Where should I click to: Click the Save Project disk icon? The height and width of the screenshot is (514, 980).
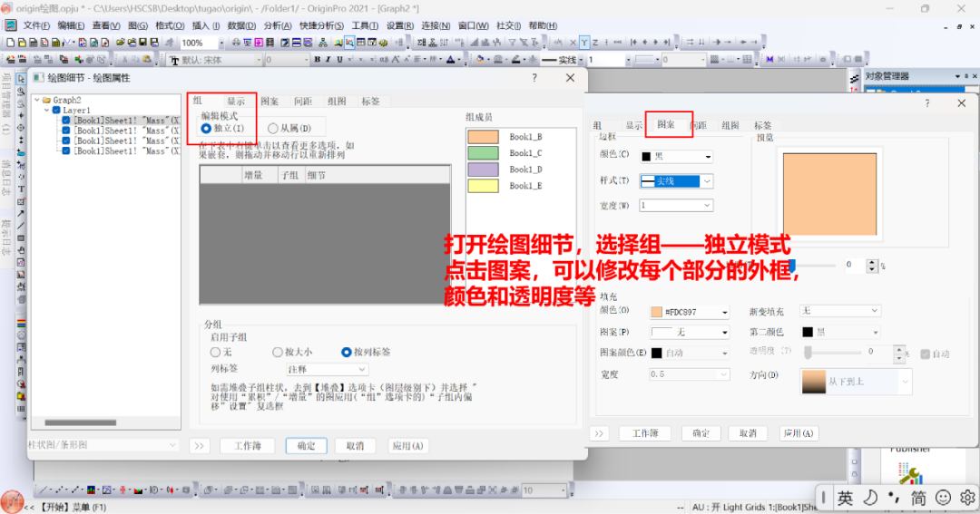click(143, 43)
